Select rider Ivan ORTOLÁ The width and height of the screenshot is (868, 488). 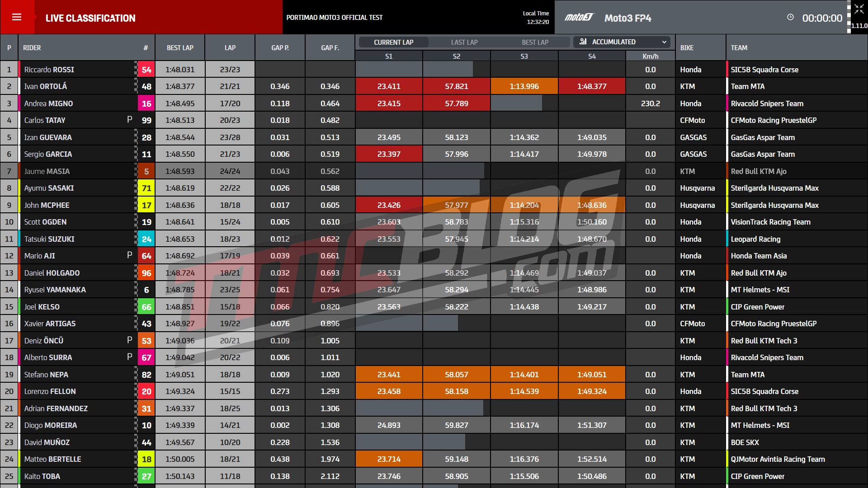(x=46, y=86)
